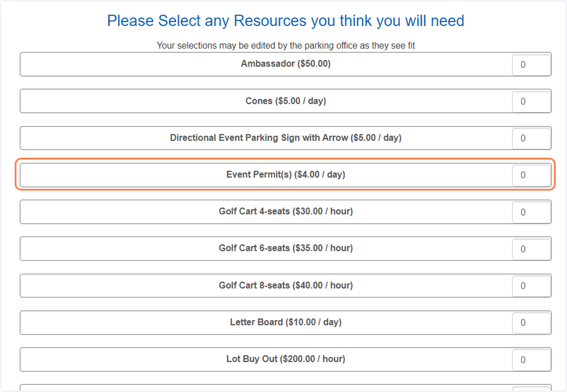
Task: Click 'Golf Cart 4-seats ($30.00 / hour)' text
Action: coord(286,212)
